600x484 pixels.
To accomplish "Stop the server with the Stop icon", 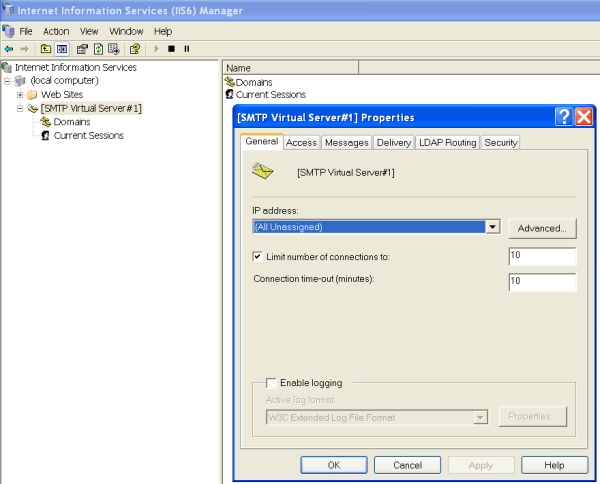I will pyautogui.click(x=171, y=48).
